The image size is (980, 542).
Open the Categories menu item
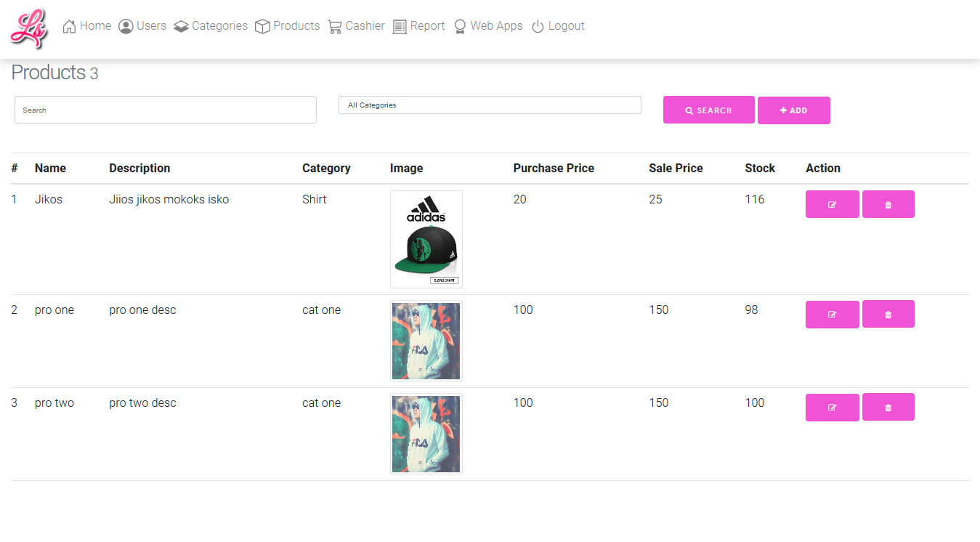click(x=211, y=26)
